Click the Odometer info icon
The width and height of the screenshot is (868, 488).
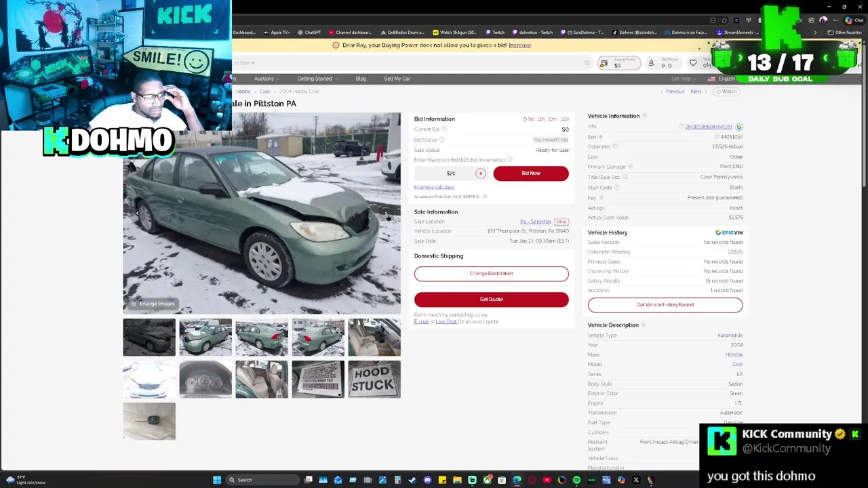[x=615, y=146]
